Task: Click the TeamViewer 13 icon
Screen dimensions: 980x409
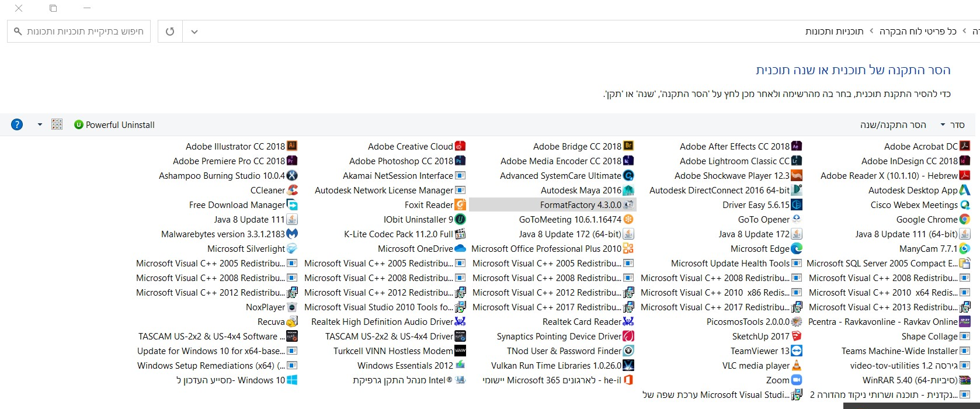Action: 797,351
